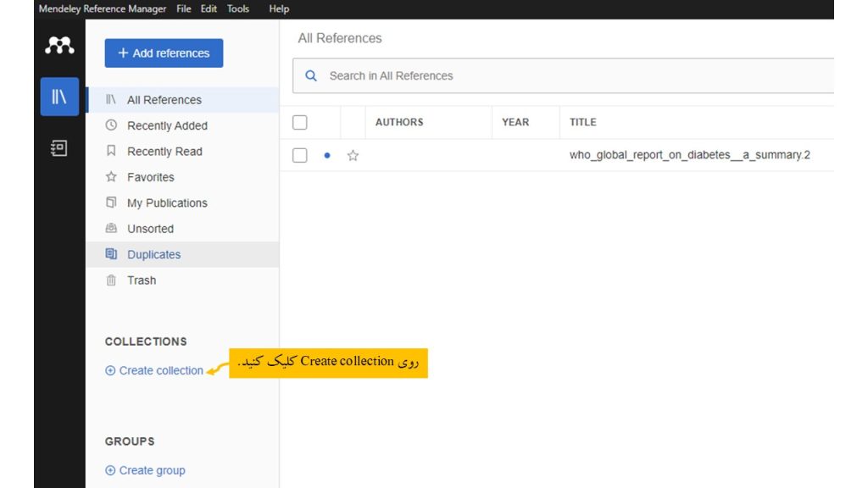
Task: Sort references by the YEAR column
Action: pyautogui.click(x=515, y=123)
